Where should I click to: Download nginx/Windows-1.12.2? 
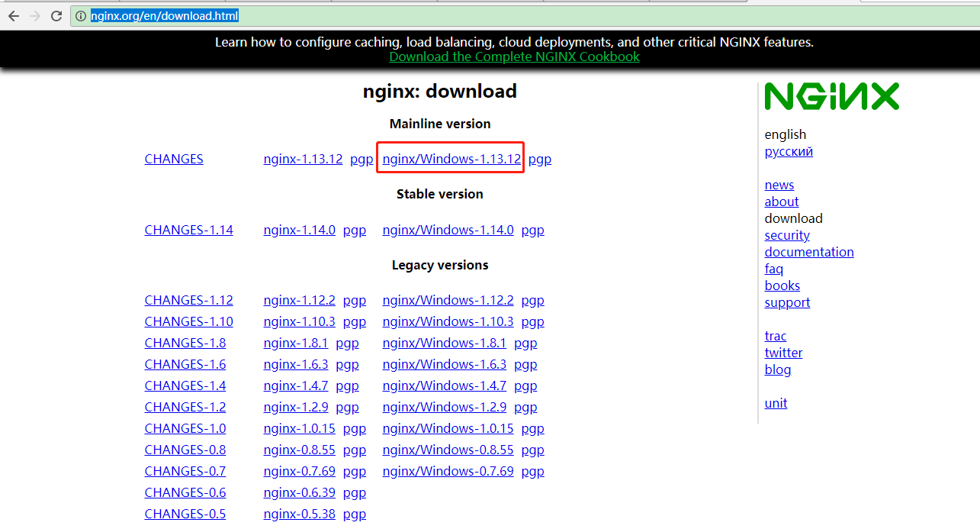(x=448, y=300)
